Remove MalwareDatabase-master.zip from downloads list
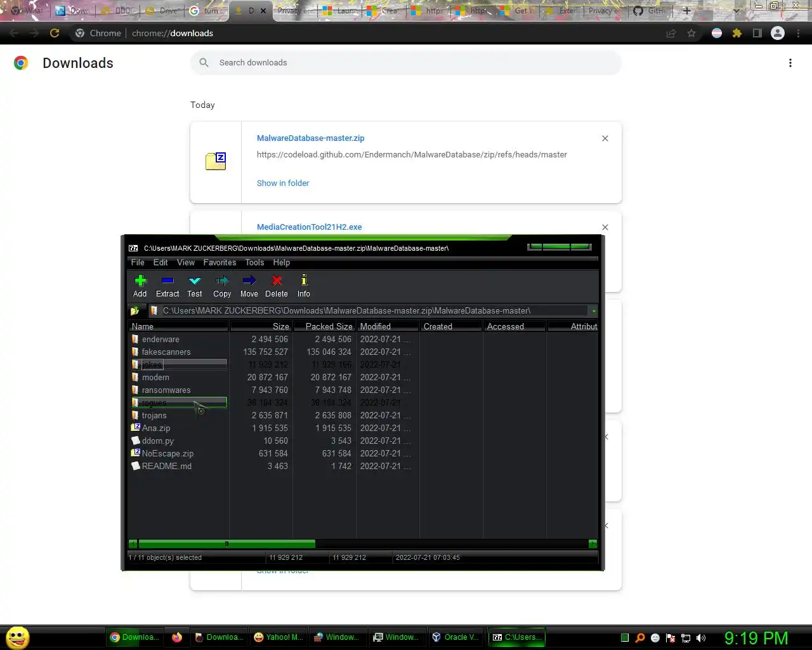The height and width of the screenshot is (650, 812). (605, 138)
